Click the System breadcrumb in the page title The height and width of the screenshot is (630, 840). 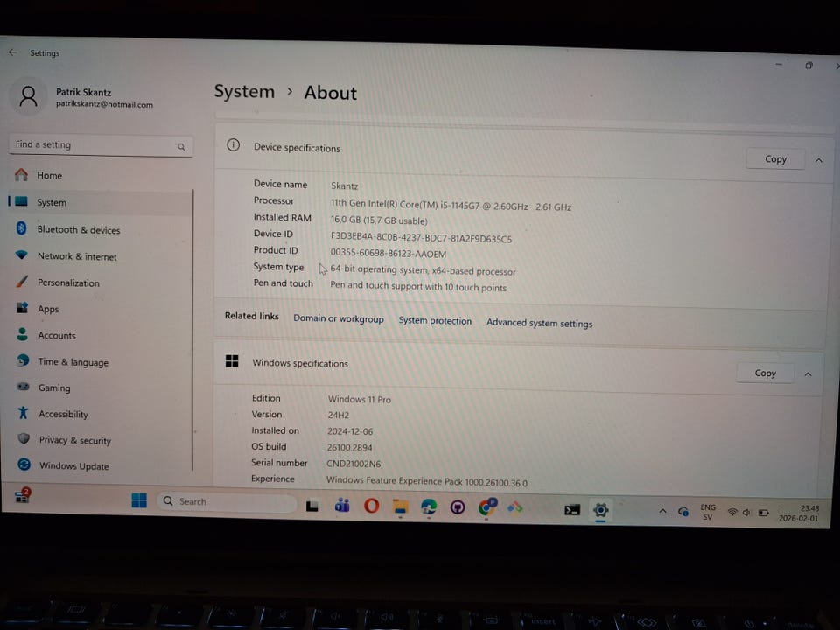click(244, 92)
